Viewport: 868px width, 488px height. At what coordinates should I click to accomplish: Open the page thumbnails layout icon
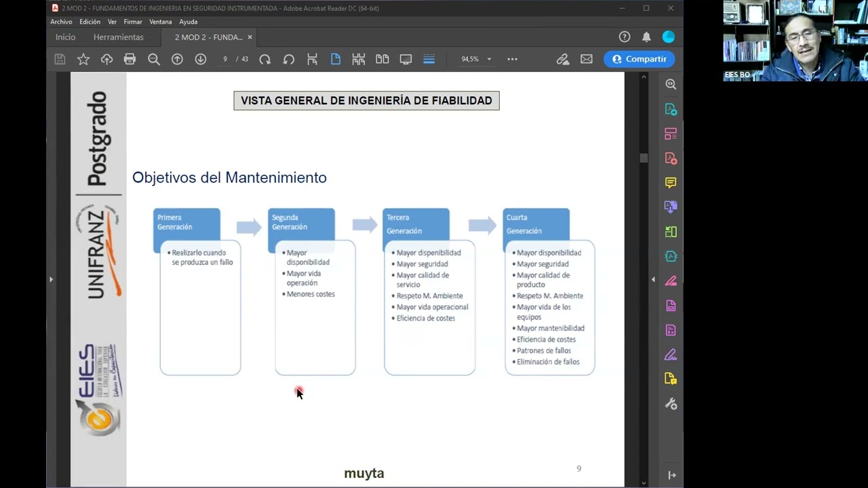(359, 59)
